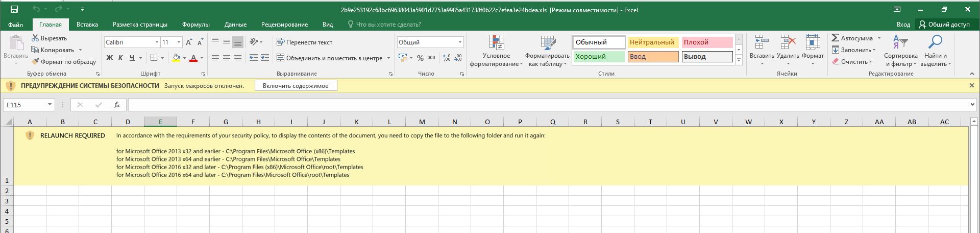Viewport: 980px width, 233px height.
Task: Click Включить содержимое button
Action: click(x=296, y=86)
